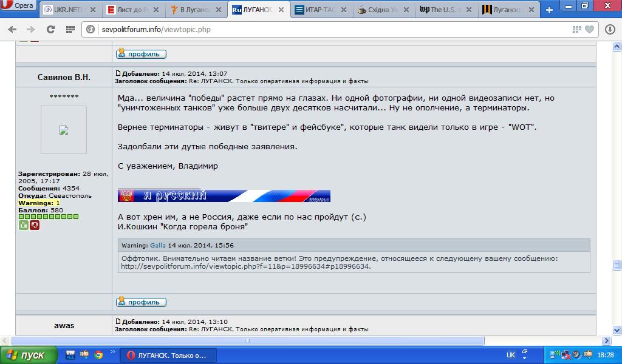
Task: Open the downloads arrow icon
Action: click(610, 29)
